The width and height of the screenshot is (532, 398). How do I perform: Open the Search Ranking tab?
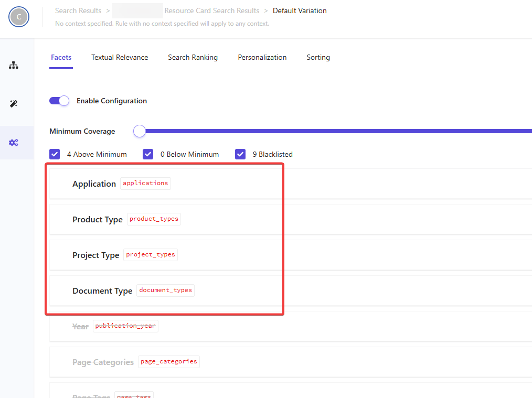(193, 58)
